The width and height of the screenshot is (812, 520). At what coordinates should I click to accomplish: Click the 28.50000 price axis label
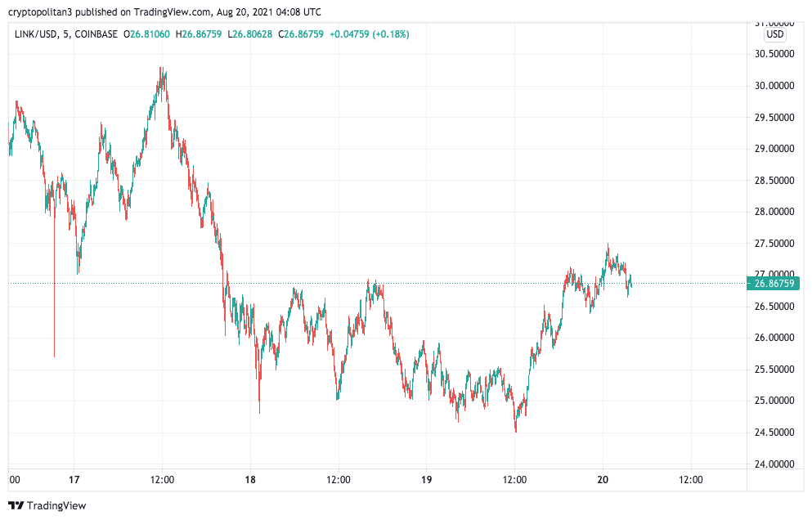[774, 180]
